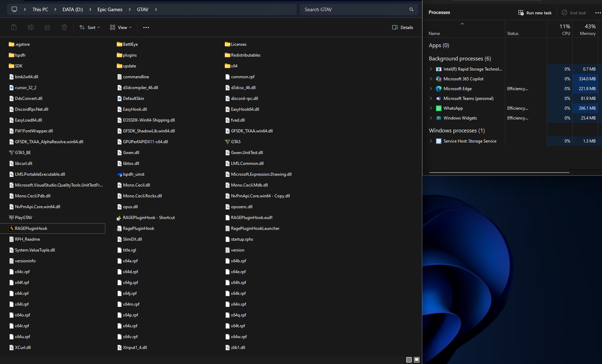Select the commandline file
Image resolution: width=602 pixels, height=364 pixels.
(x=133, y=77)
